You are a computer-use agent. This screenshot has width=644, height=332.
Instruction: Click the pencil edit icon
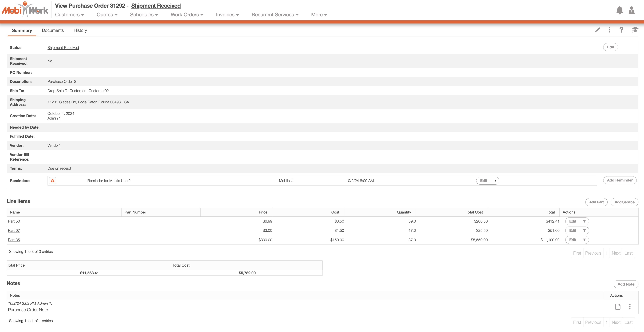point(597,30)
